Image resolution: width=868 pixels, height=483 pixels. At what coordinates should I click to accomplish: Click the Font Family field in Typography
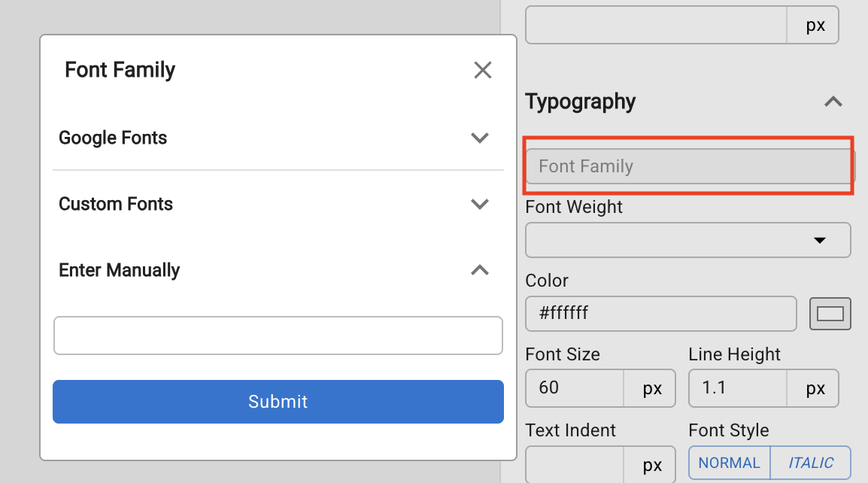[687, 166]
